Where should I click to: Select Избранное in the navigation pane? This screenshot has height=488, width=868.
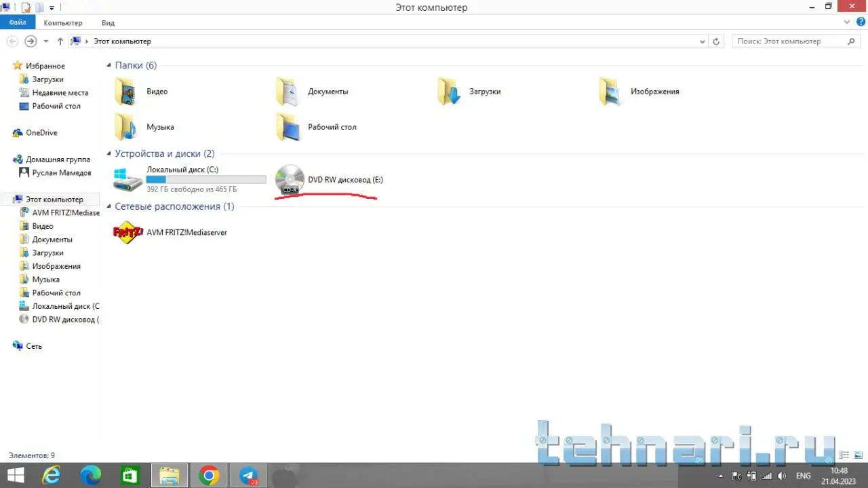point(39,66)
